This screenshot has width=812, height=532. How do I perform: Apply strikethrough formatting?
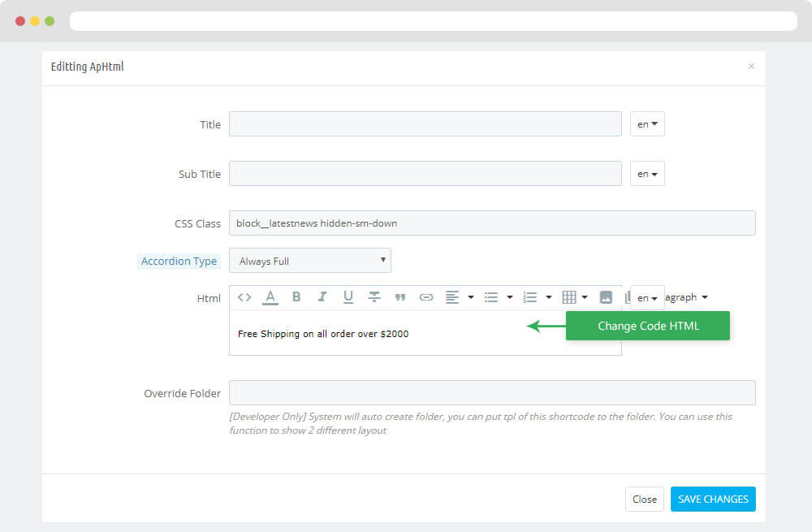[x=374, y=296]
